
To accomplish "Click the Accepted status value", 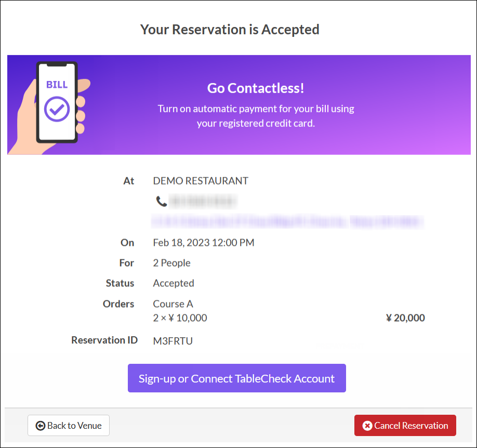I will point(174,283).
